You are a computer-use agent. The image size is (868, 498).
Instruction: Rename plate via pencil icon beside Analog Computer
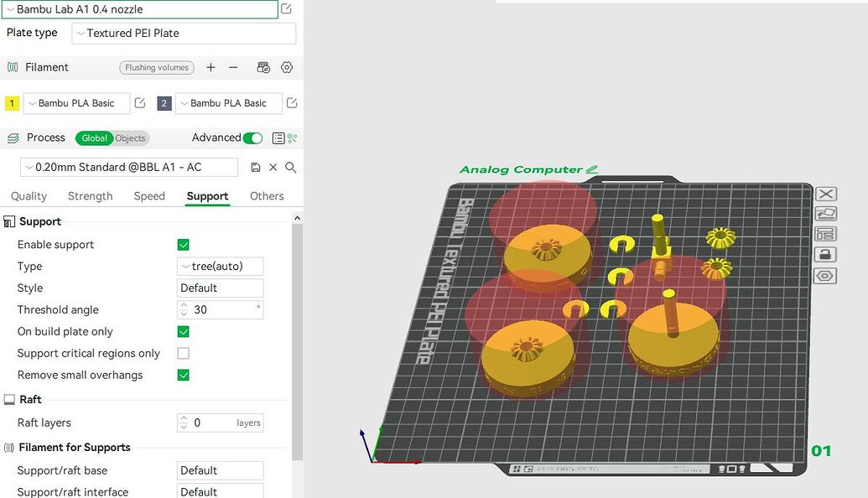coord(592,169)
